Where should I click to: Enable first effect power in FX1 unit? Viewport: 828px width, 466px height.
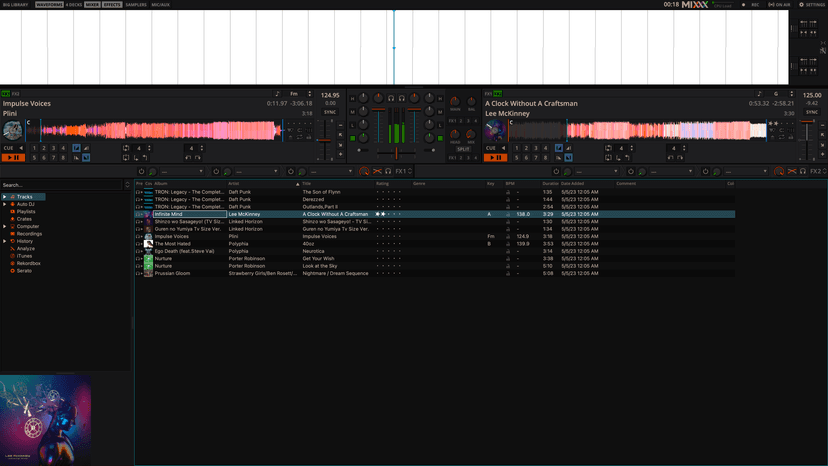[142, 171]
